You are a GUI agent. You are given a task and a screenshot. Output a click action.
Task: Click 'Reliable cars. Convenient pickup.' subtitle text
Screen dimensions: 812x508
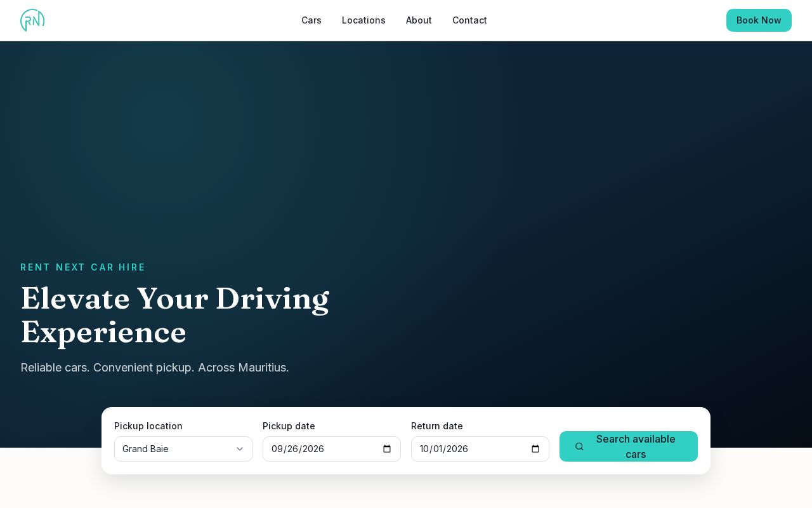108,368
